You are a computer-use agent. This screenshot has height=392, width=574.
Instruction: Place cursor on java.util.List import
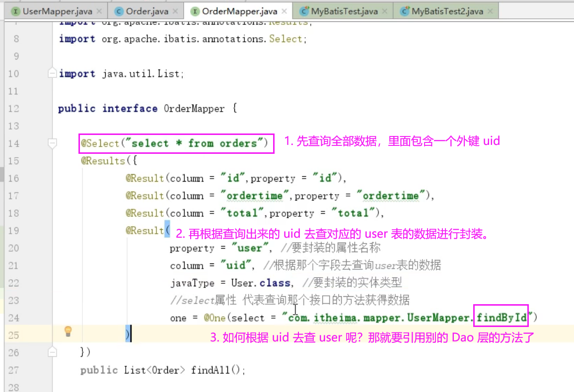(141, 74)
